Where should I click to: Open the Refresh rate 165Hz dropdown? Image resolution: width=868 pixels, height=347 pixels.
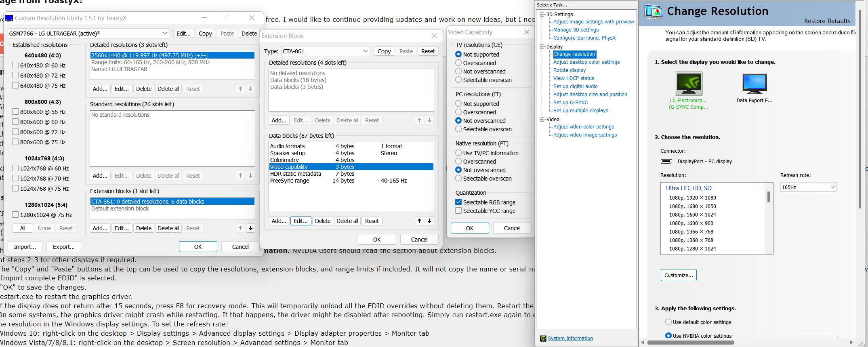point(808,187)
